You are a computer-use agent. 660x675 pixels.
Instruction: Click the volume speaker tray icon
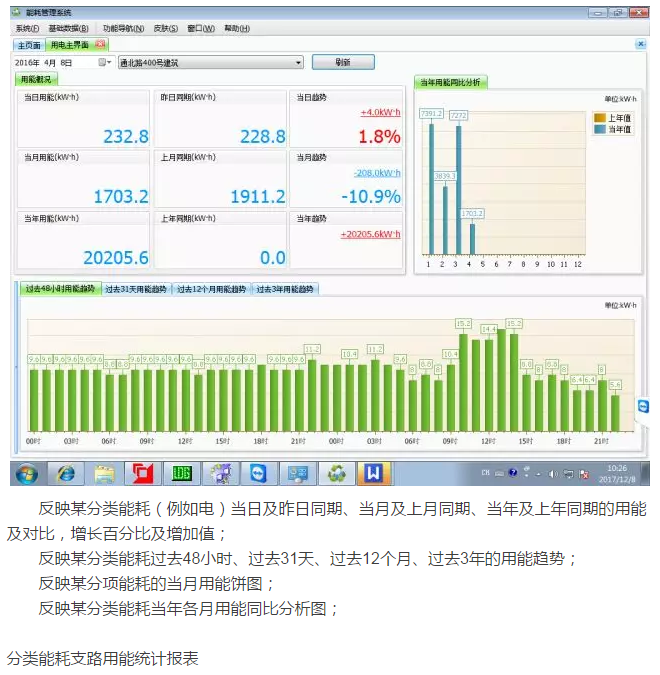pos(553,474)
